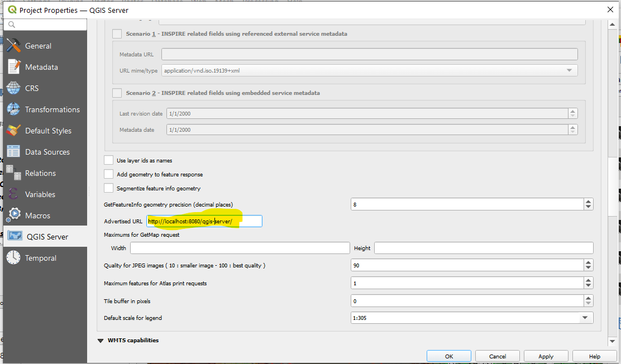Select the Macros gear icon
The height and width of the screenshot is (364, 621).
coord(14,215)
